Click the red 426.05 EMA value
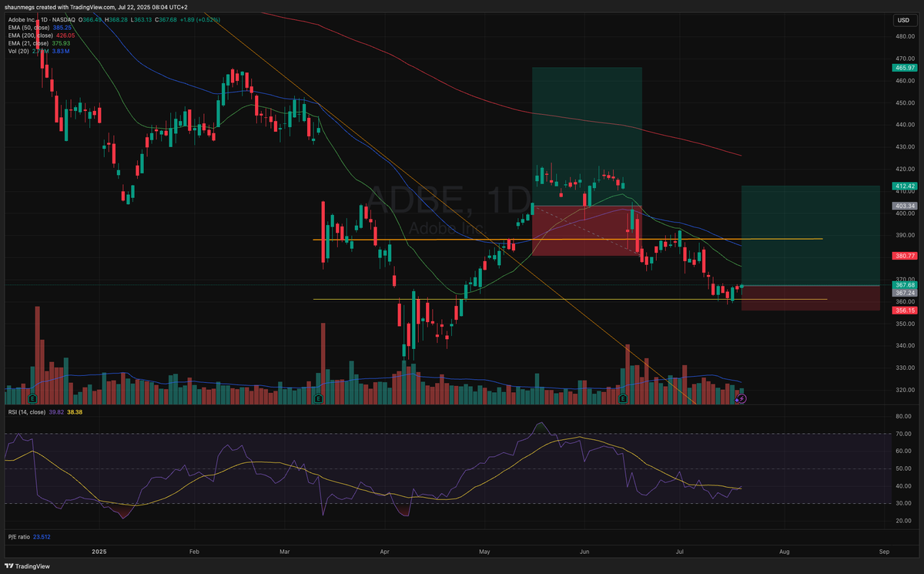This screenshot has width=924, height=574. [65, 35]
